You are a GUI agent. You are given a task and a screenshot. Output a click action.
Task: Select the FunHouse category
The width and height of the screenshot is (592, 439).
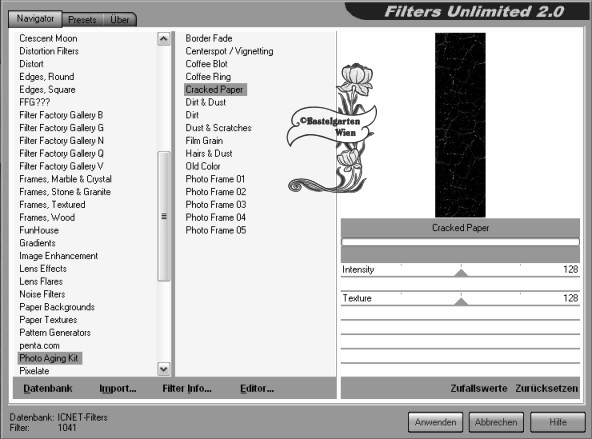39,230
